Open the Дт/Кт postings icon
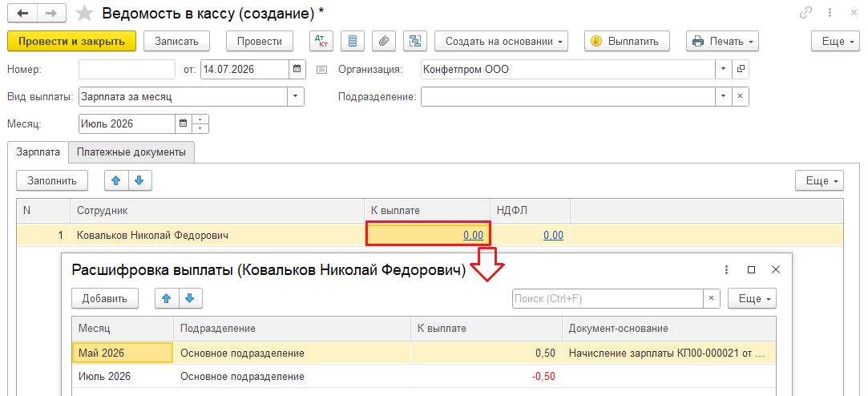Viewport: 868px width, 396px height. point(320,41)
